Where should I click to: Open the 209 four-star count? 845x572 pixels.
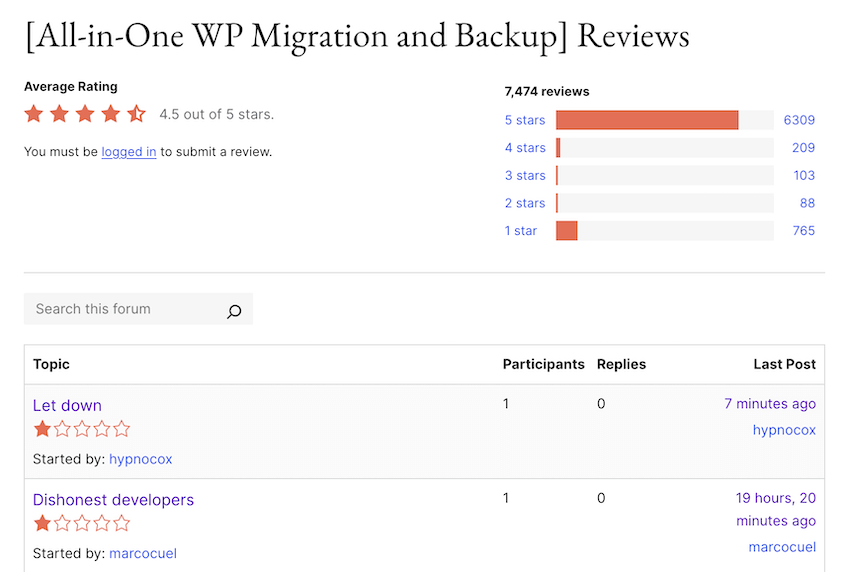coord(804,148)
